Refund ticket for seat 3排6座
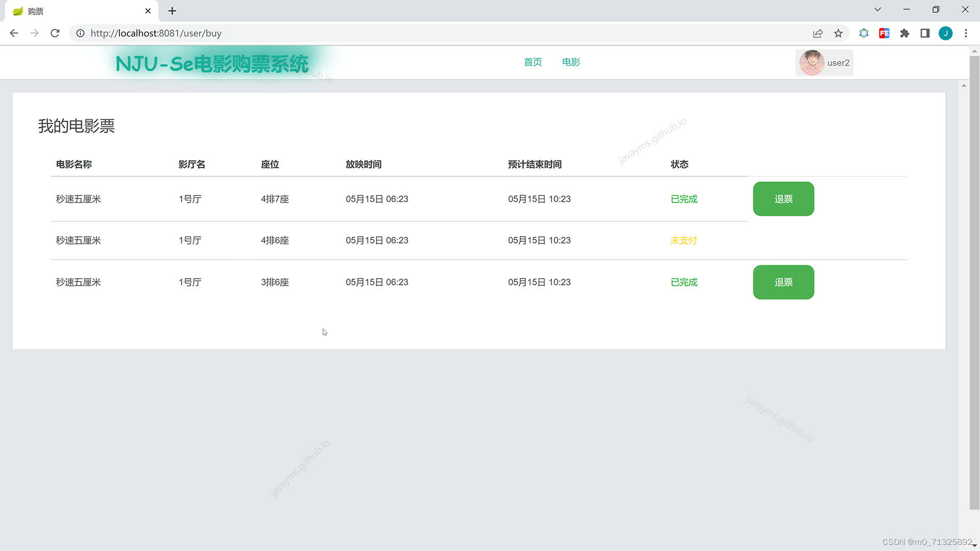The image size is (980, 551). (x=783, y=282)
